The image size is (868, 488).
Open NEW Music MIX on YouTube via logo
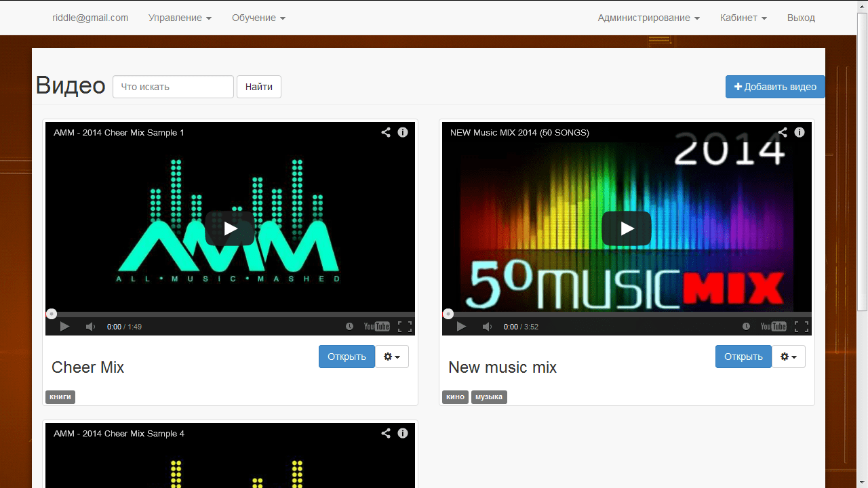(x=773, y=327)
